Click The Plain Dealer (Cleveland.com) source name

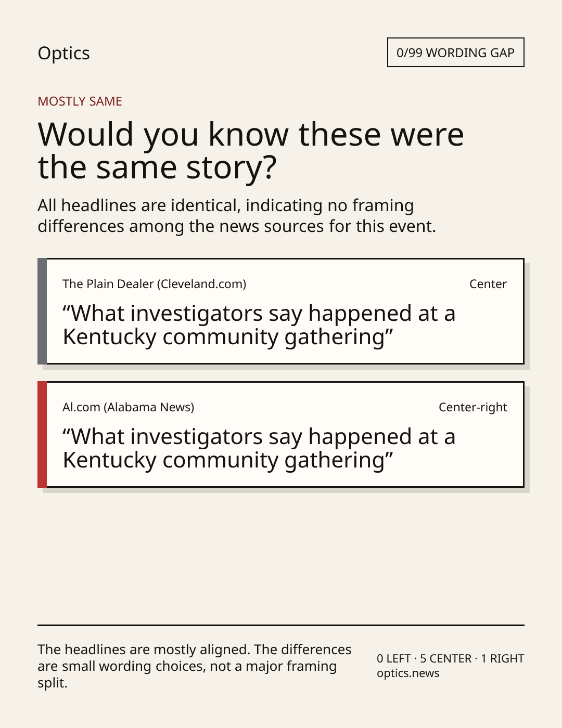[x=154, y=284]
